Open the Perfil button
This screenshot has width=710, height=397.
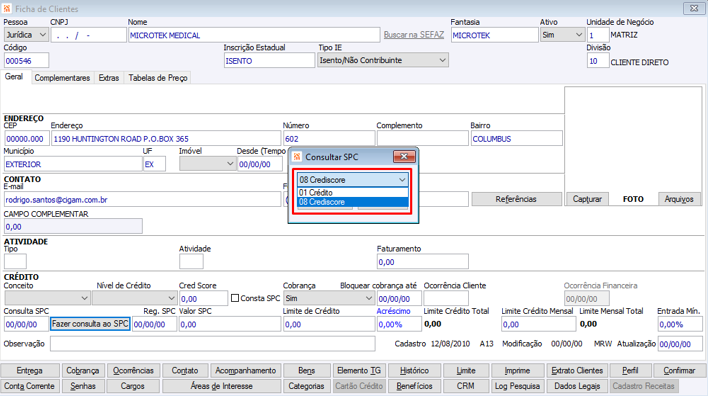630,371
